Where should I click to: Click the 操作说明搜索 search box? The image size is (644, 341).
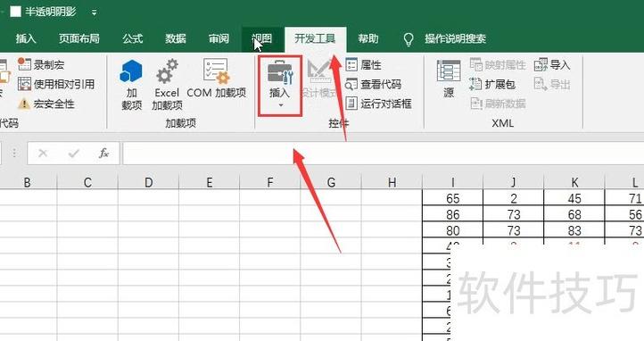point(456,38)
